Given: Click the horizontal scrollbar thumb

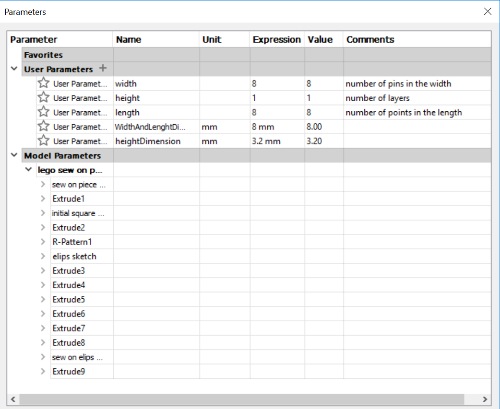Looking at the screenshot, I should 242,399.
